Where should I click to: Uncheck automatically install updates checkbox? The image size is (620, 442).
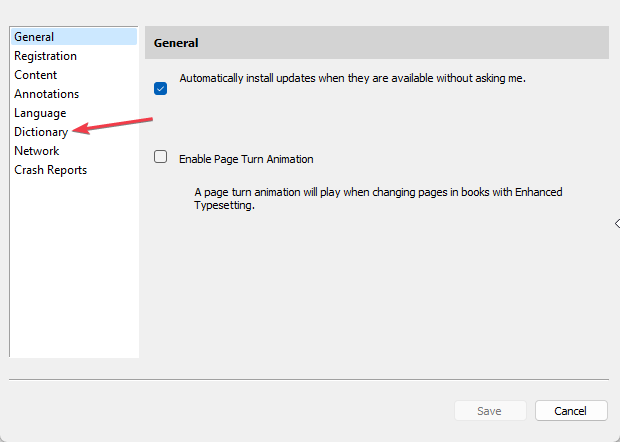pos(161,89)
